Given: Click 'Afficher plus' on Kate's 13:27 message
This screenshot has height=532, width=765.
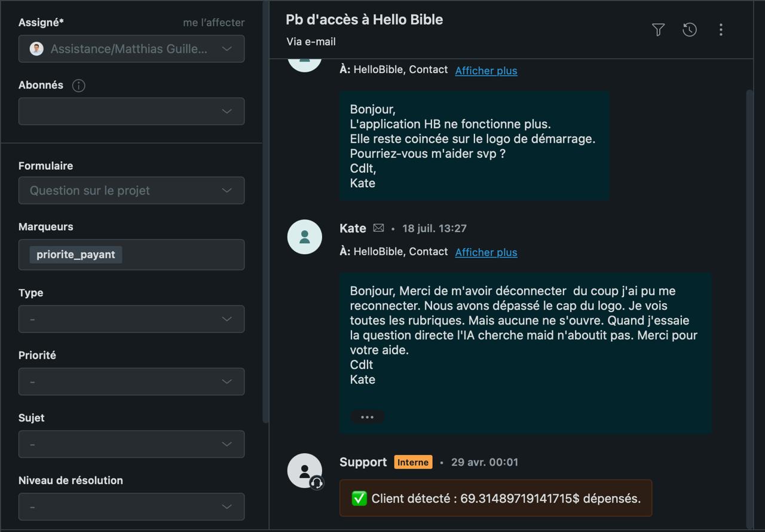Looking at the screenshot, I should 486,252.
